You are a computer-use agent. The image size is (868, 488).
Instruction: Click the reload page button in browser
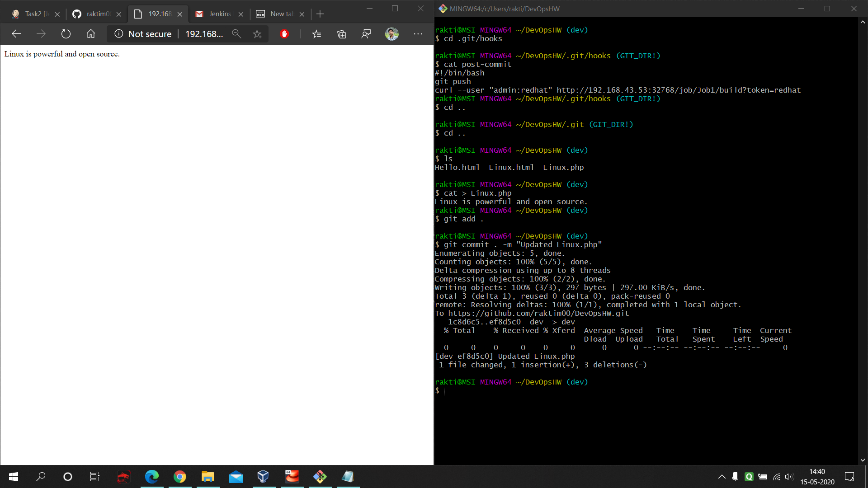point(66,34)
